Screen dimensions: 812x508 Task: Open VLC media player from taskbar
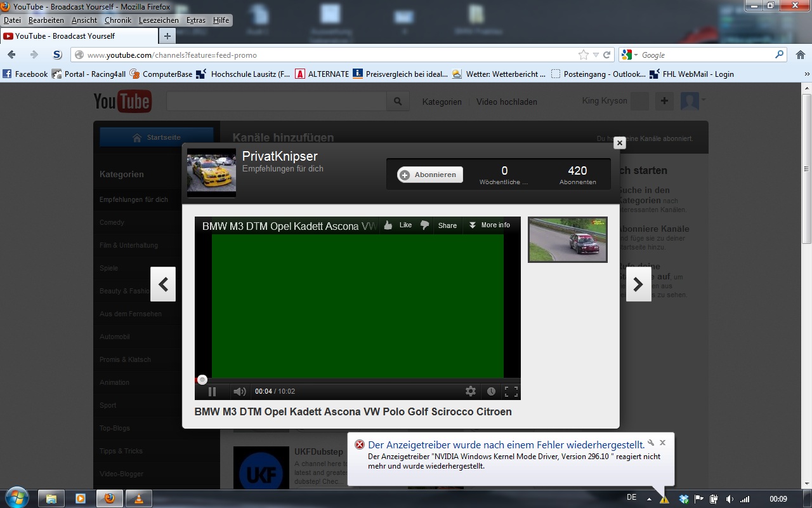139,498
